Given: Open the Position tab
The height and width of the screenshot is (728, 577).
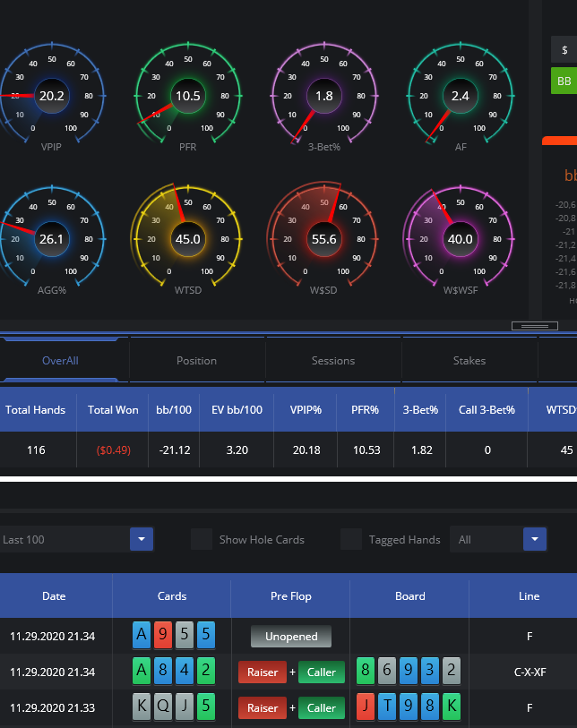Looking at the screenshot, I should 196,361.
